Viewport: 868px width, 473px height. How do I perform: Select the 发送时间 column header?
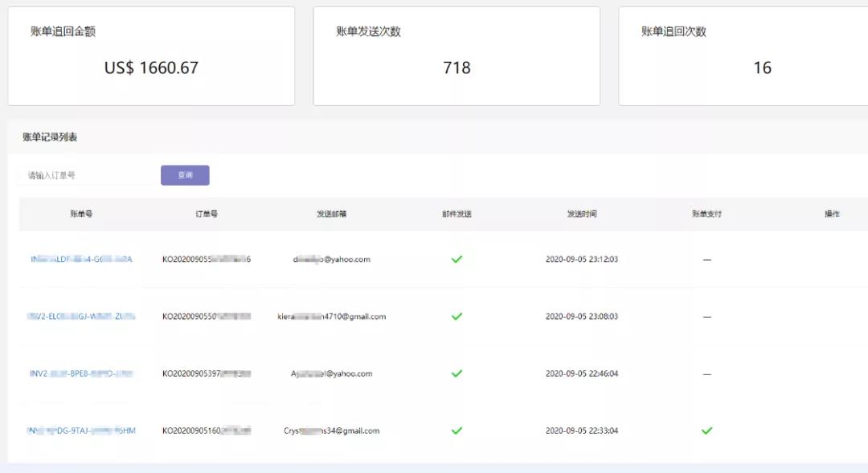point(580,214)
